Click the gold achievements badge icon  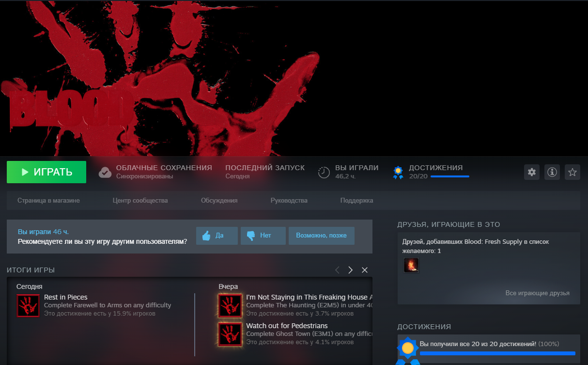(408, 349)
